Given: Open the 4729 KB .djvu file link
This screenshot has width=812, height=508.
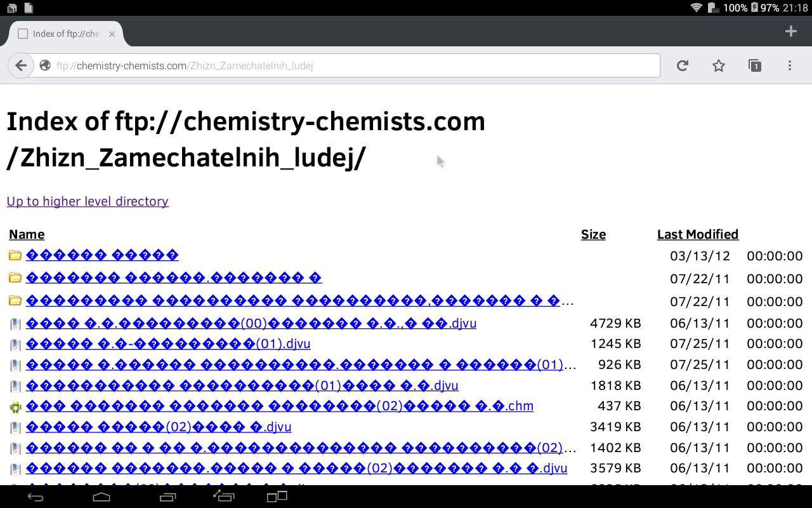Looking at the screenshot, I should 251,323.
